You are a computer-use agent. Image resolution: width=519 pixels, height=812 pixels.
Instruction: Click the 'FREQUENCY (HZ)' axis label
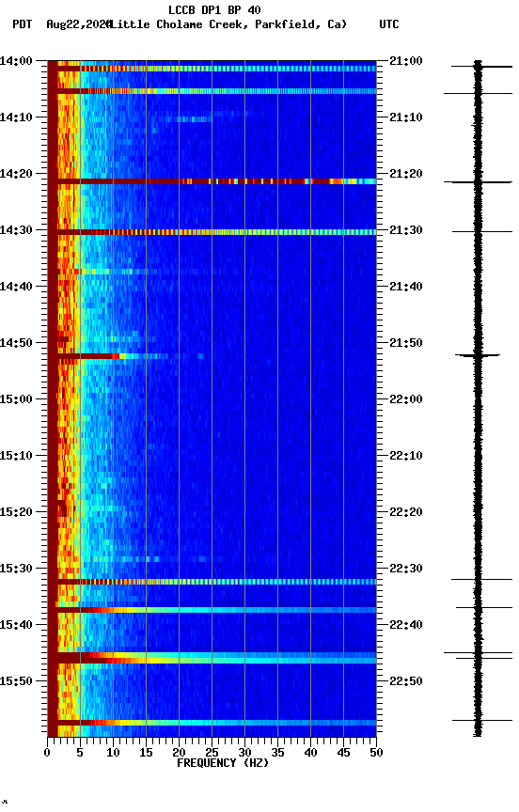click(x=223, y=763)
